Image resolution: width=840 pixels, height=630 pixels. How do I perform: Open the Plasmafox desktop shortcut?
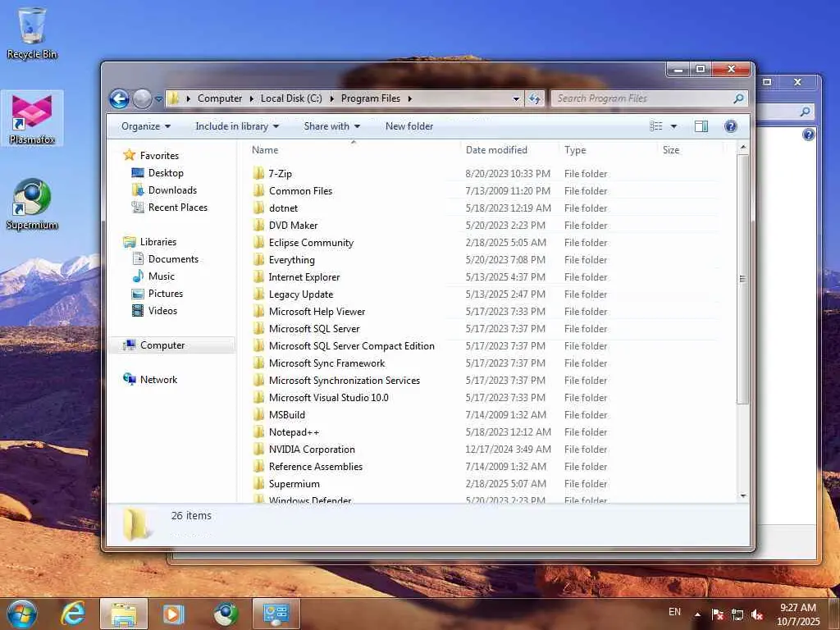[x=32, y=119]
